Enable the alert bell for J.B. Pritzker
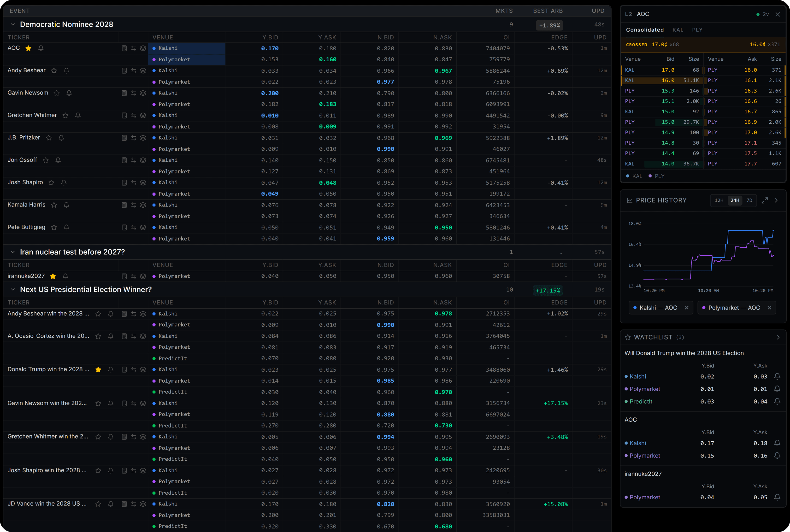Viewport: 790px width, 532px height. pyautogui.click(x=61, y=138)
